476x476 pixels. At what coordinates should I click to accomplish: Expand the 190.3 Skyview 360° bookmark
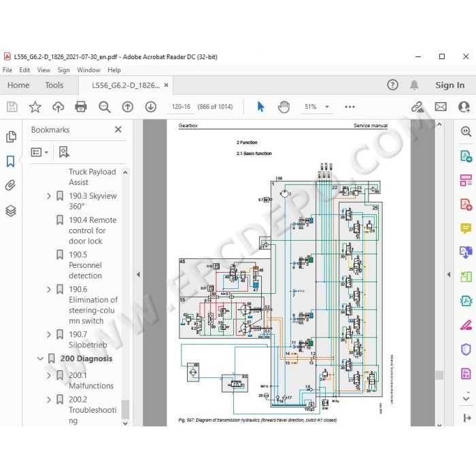click(x=48, y=196)
